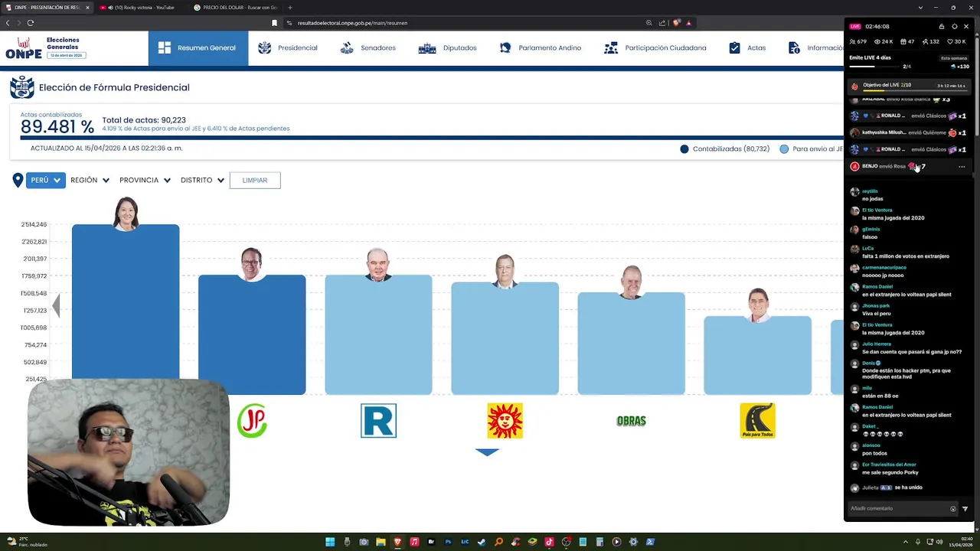The height and width of the screenshot is (551, 980).
Task: Click the heart likes icon
Action: pyautogui.click(x=950, y=41)
